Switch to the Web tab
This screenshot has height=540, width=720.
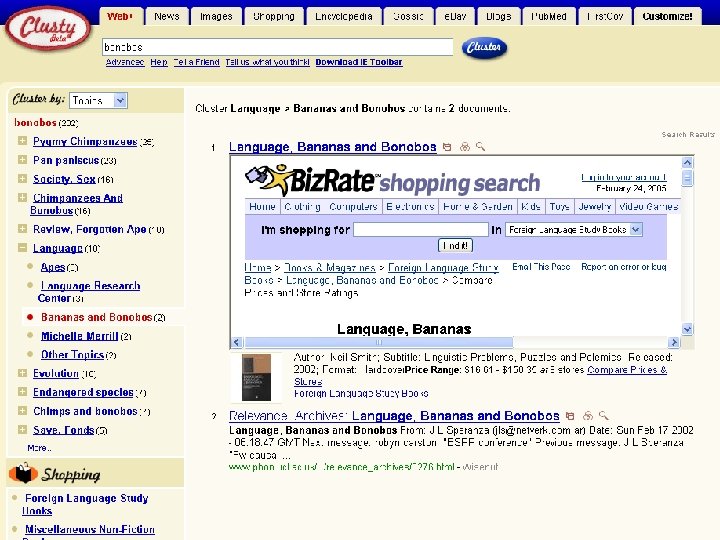click(x=121, y=17)
